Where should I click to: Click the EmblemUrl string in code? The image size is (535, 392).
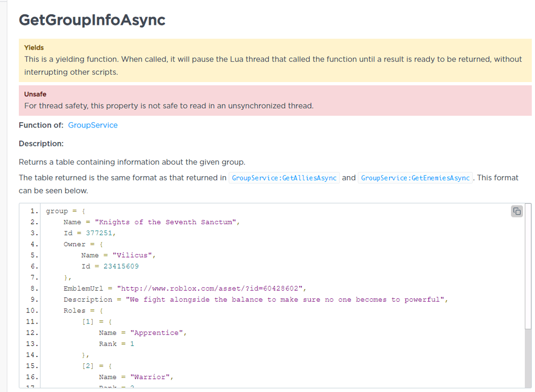(210, 289)
